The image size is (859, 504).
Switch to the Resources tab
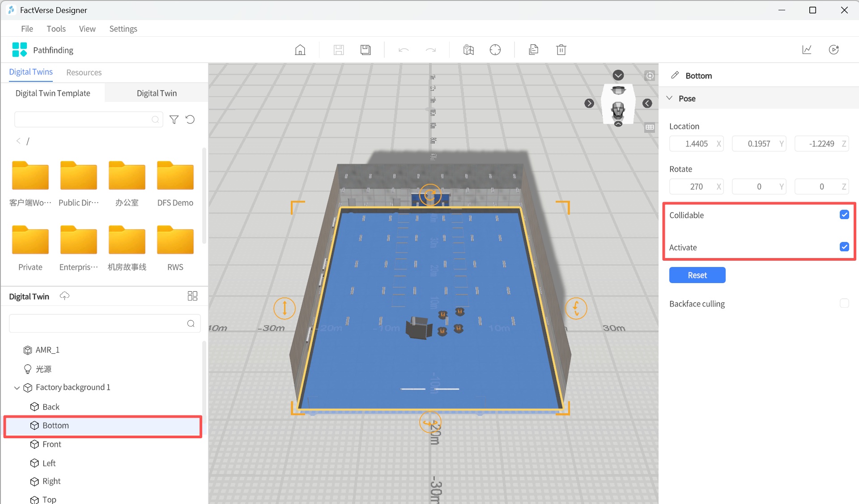[x=84, y=72]
